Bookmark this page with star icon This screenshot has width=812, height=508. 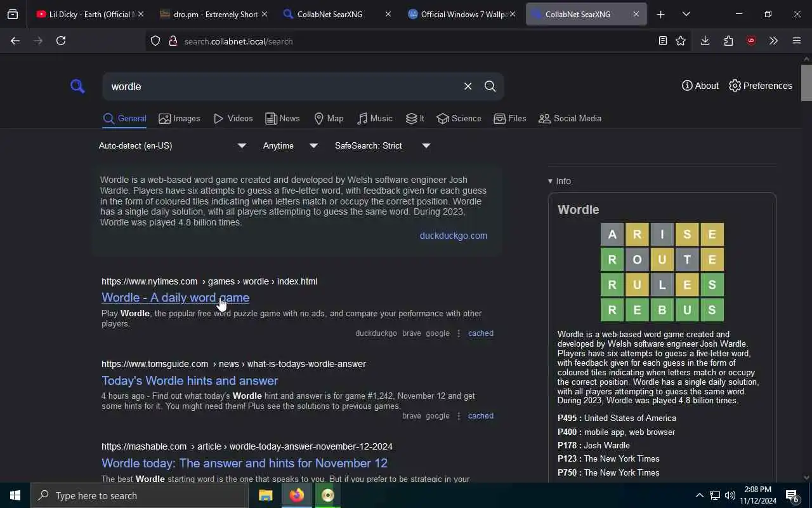pyautogui.click(x=681, y=41)
